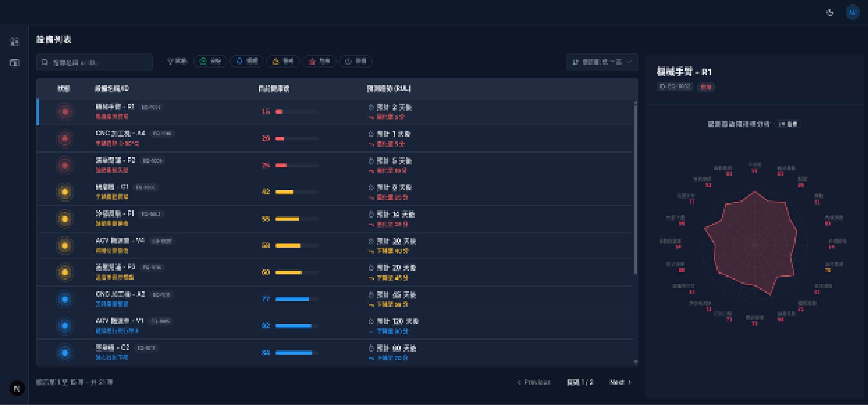Click the yellow status icon of F1 row
The height and width of the screenshot is (405, 868).
click(x=65, y=219)
